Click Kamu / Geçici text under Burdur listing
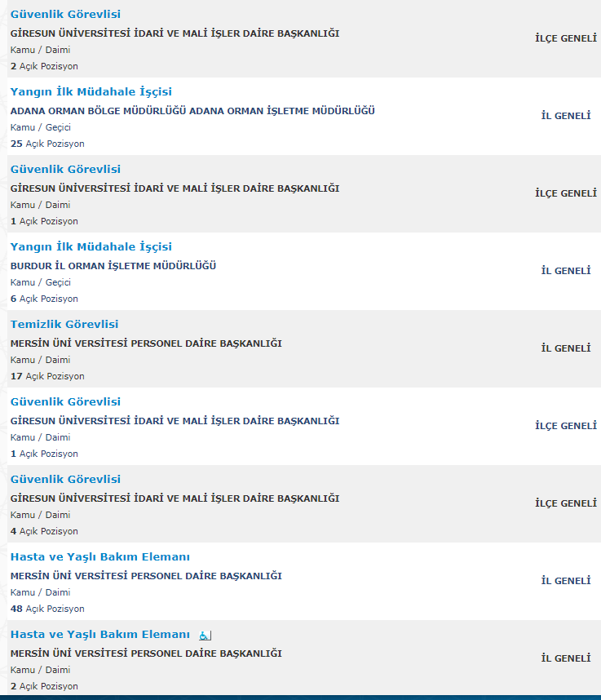Viewport: 601px width, 700px height. 41,282
